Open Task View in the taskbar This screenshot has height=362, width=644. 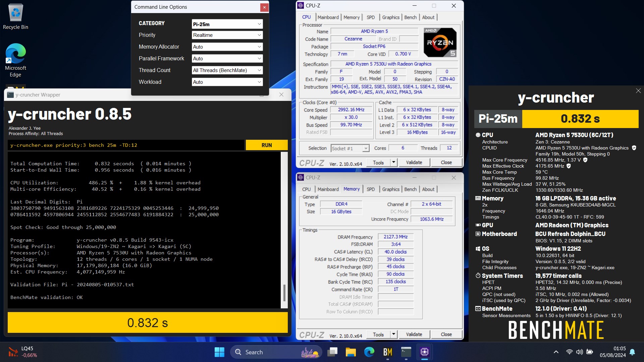[333, 352]
